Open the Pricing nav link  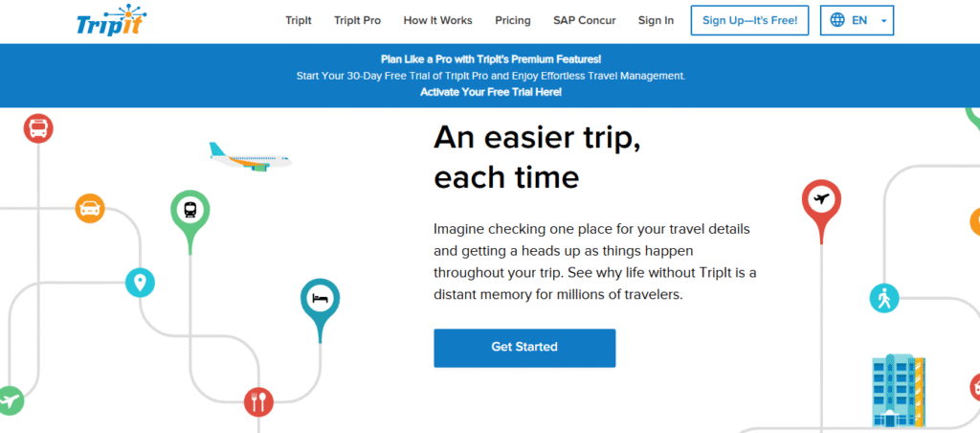point(513,21)
